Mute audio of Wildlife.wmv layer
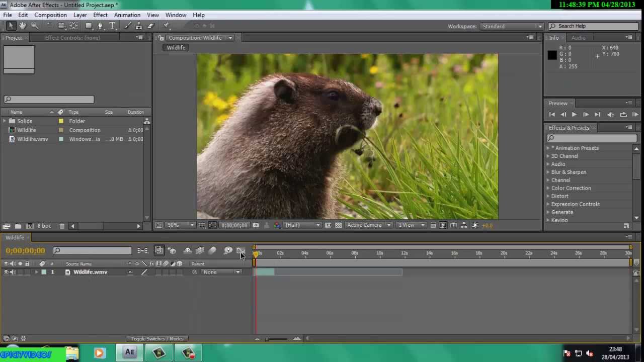The width and height of the screenshot is (644, 362). coord(13,272)
